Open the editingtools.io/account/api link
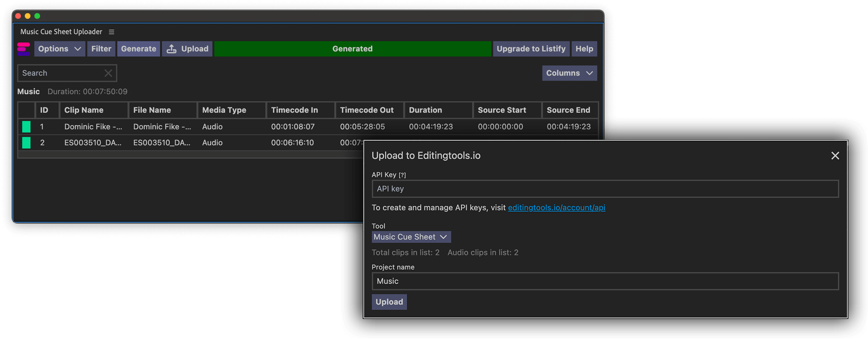Screen dimensions: 868x339 (556, 207)
